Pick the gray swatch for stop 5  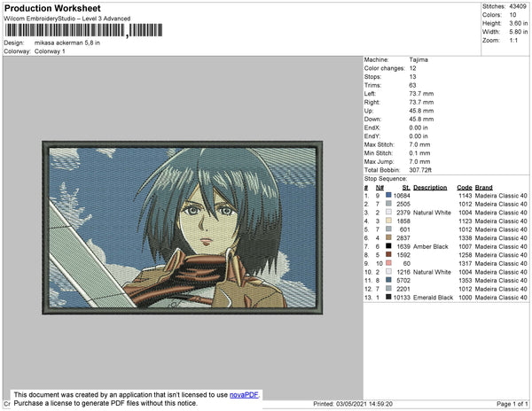click(x=388, y=229)
